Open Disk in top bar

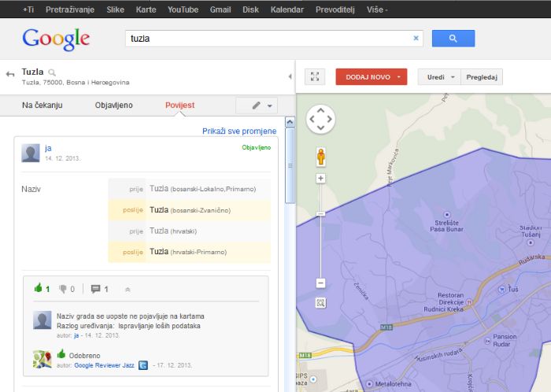(250, 9)
